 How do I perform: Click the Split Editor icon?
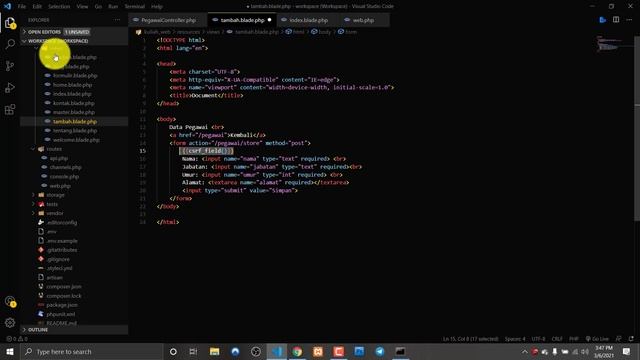(x=616, y=20)
